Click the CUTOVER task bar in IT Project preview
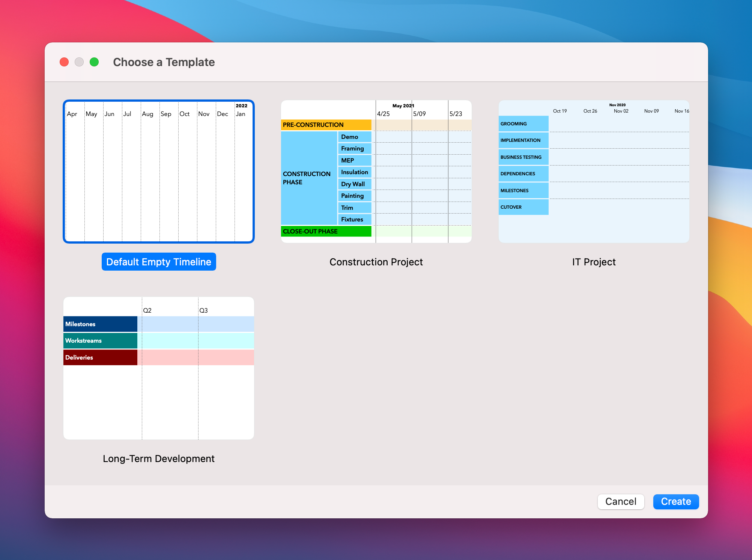 pos(523,207)
